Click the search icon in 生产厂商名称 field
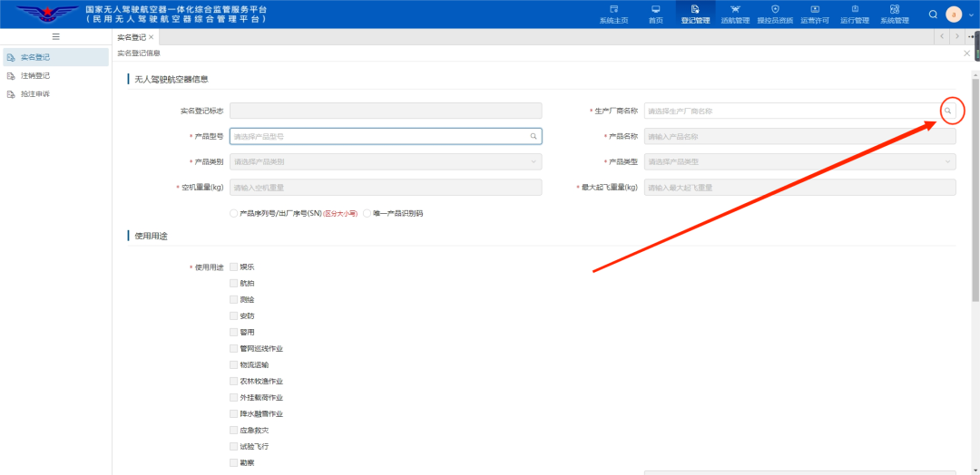This screenshot has height=475, width=980. coord(947,111)
